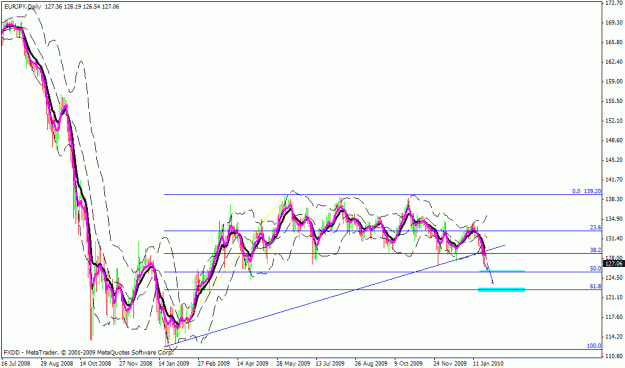Click the 27 Nov 2008 date label
The width and height of the screenshot is (625, 368).
pos(136,364)
